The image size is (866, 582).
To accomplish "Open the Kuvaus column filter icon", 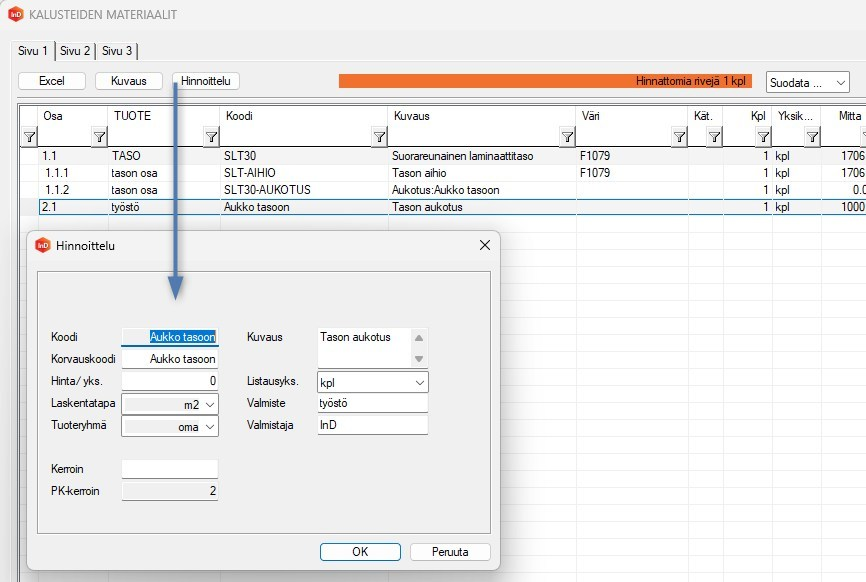I will 379,137.
